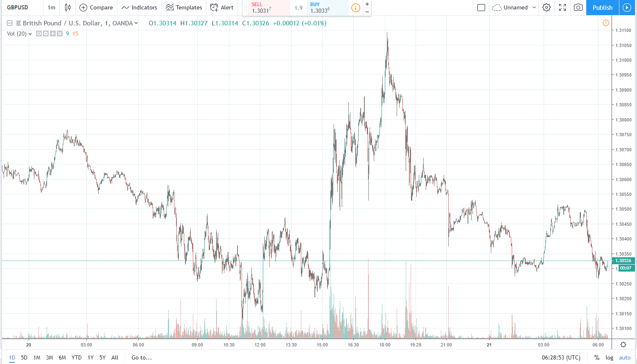
Task: Click the BUY 1.3033 button
Action: click(x=327, y=8)
